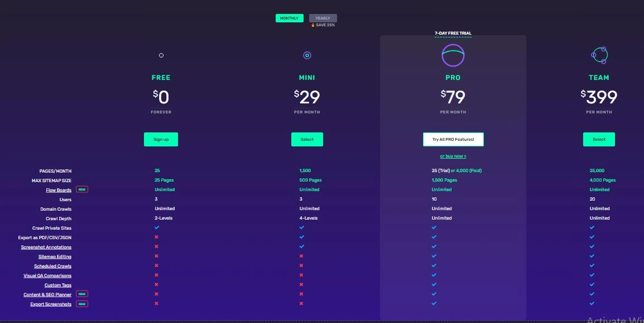644x323 pixels.
Task: Click the Mini plan purple target icon
Action: click(307, 55)
